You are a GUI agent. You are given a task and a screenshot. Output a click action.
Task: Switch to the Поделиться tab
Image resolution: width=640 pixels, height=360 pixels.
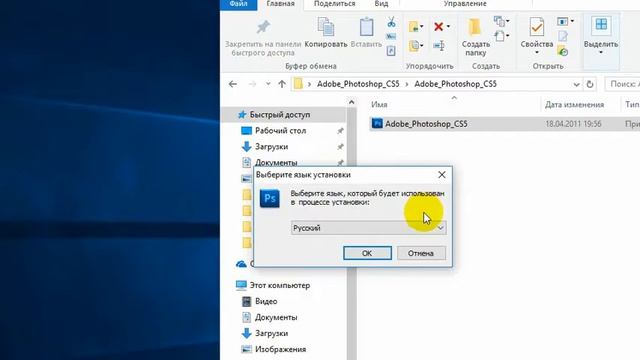point(335,4)
